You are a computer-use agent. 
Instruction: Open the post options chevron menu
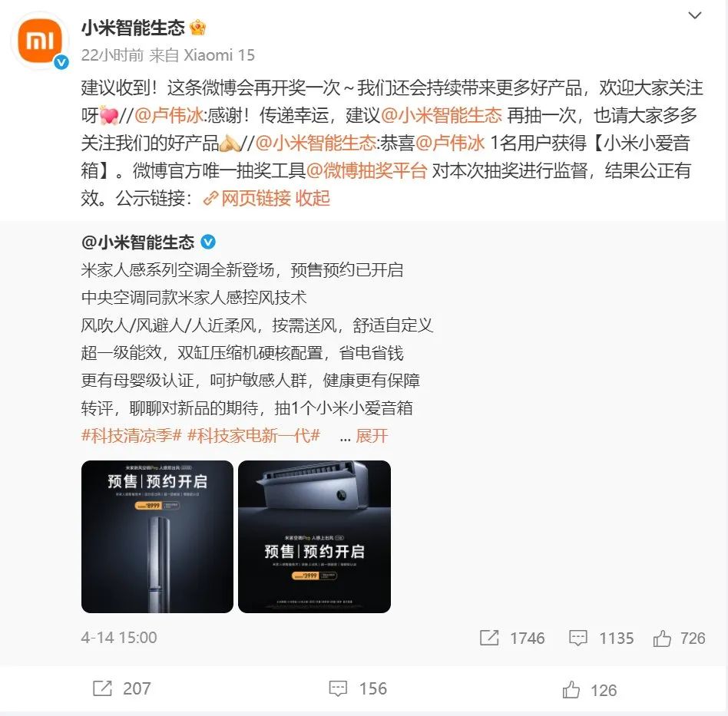tap(694, 15)
